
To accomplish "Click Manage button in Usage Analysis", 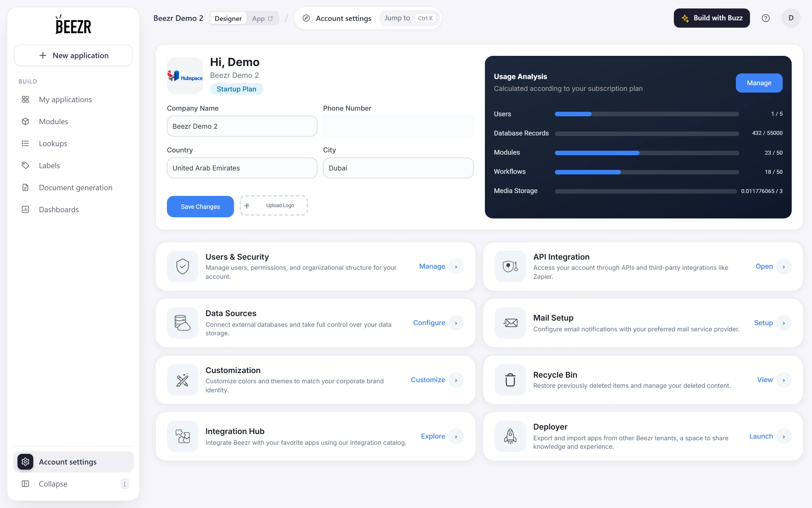I will click(x=759, y=83).
